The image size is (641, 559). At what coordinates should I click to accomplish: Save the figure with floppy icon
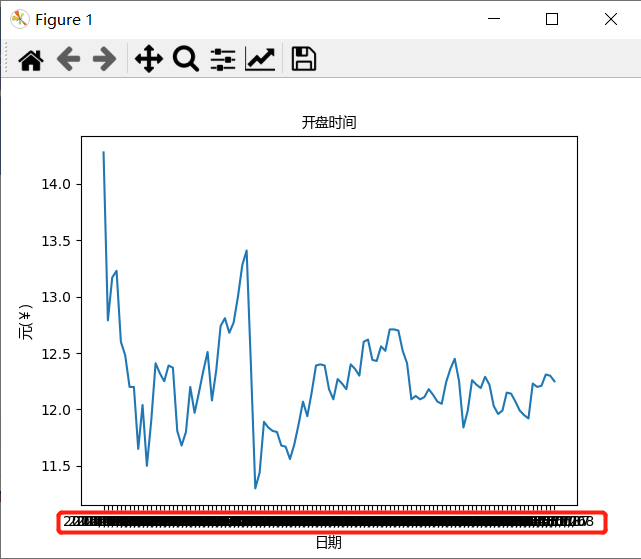[x=303, y=59]
